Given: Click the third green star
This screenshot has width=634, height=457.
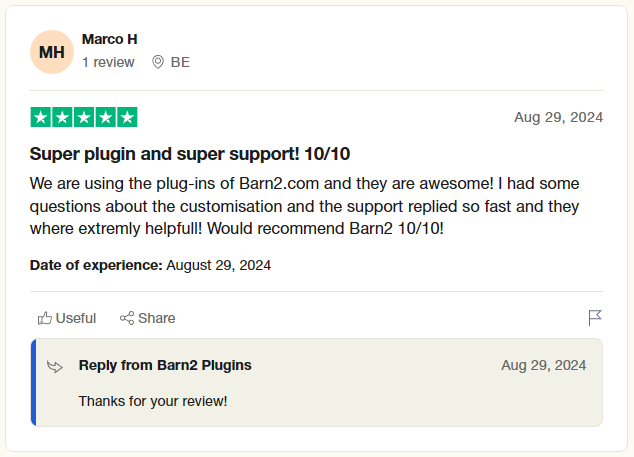Looking at the screenshot, I should pos(84,117).
